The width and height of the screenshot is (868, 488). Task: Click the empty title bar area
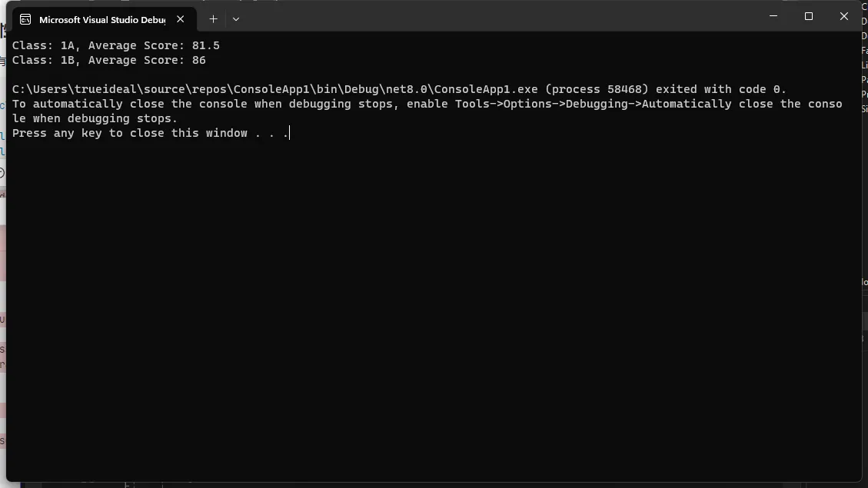pyautogui.click(x=498, y=16)
